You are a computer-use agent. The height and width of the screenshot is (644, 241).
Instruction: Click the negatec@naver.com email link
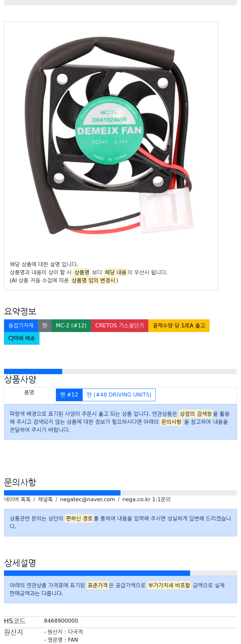88,500
